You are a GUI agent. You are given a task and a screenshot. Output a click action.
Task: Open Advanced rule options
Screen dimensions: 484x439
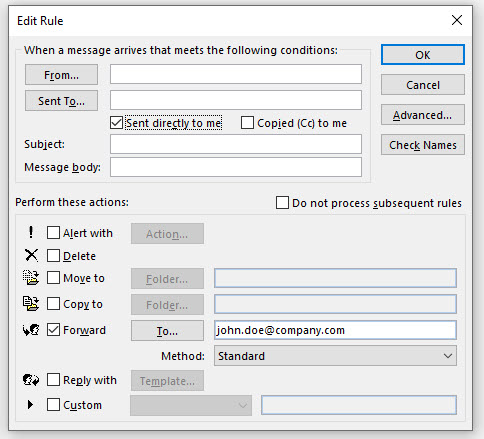point(423,115)
